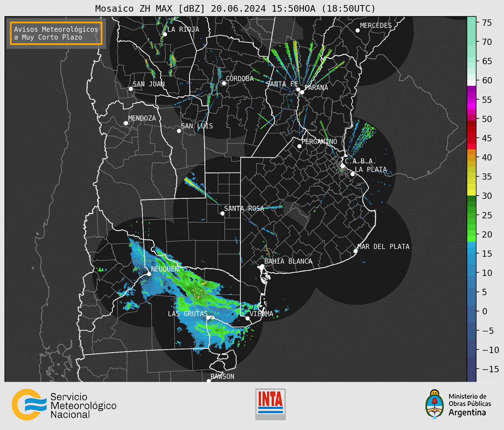Click the C.A.B.A. city dot
This screenshot has height=430, width=504.
[343, 166]
